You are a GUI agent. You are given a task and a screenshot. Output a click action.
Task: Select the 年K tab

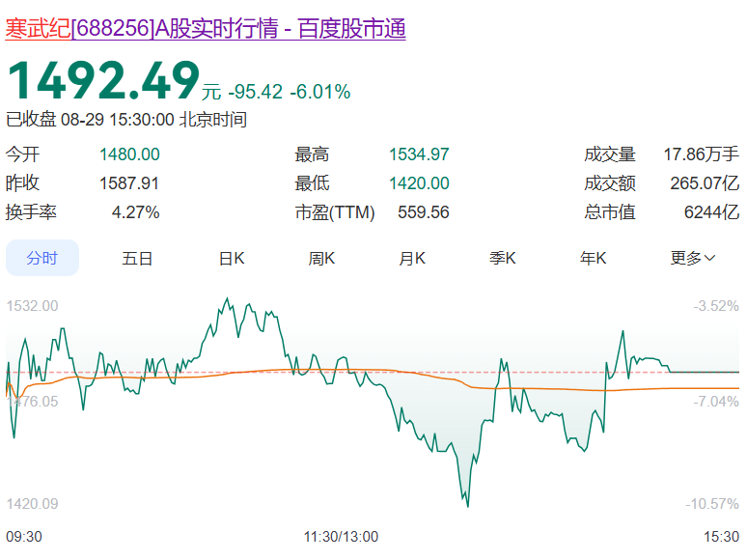[x=593, y=258]
